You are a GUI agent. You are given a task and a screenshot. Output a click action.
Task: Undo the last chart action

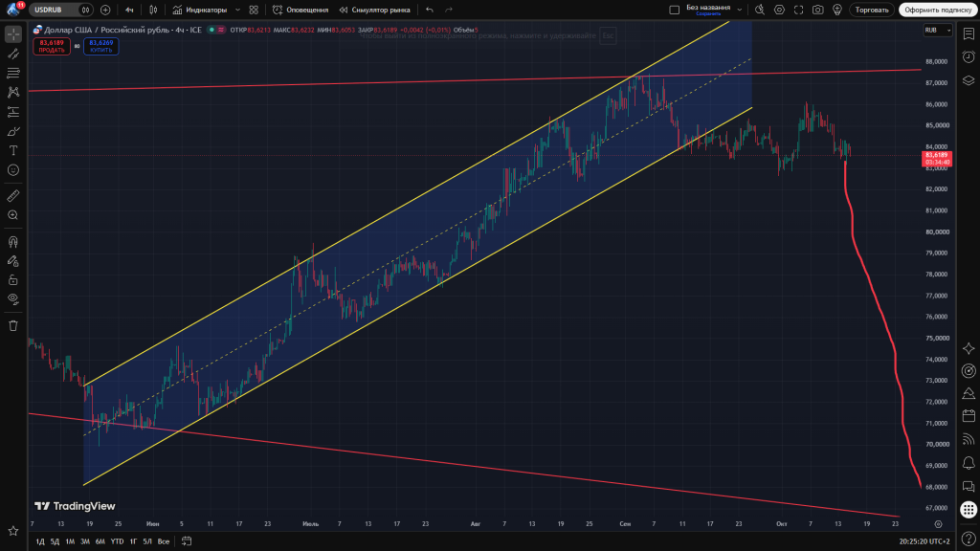[430, 10]
